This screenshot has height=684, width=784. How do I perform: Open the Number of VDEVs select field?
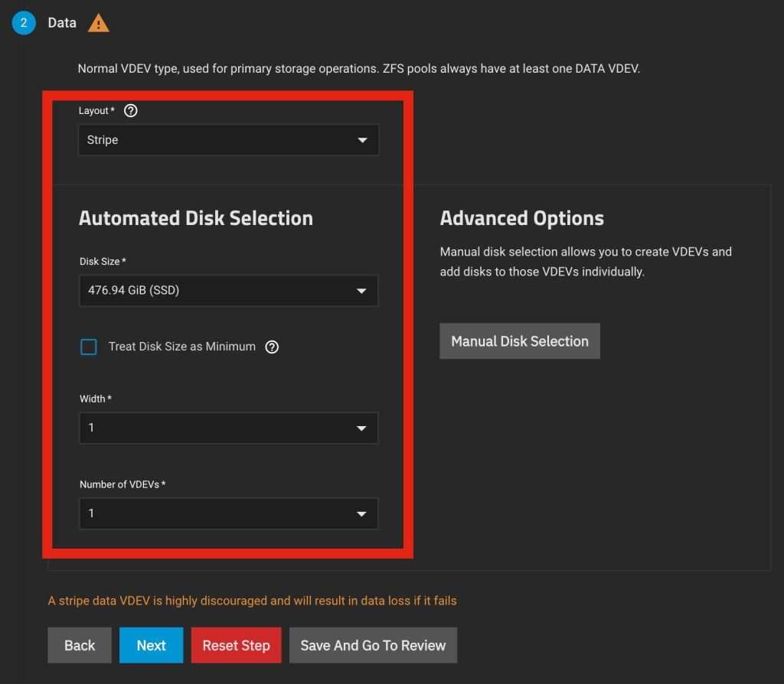(214, 514)
